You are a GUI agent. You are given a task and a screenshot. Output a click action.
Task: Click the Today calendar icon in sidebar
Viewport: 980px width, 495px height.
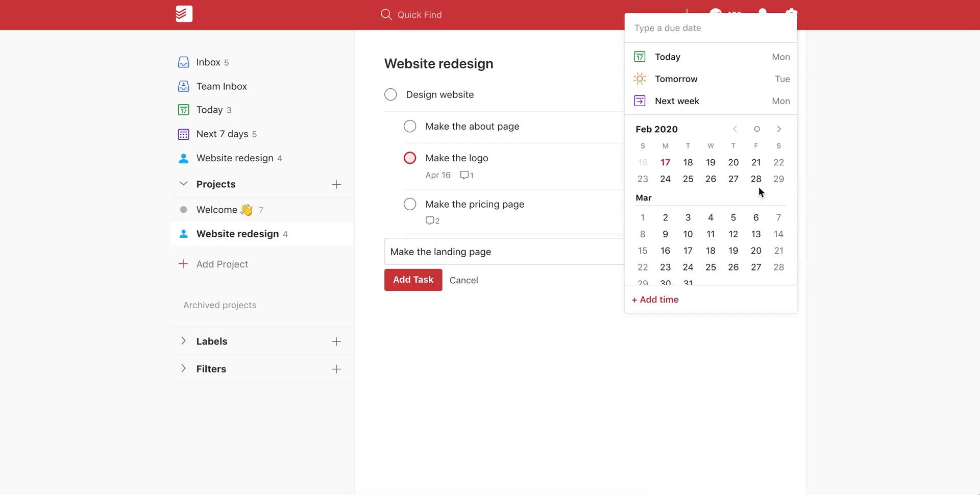pos(183,110)
